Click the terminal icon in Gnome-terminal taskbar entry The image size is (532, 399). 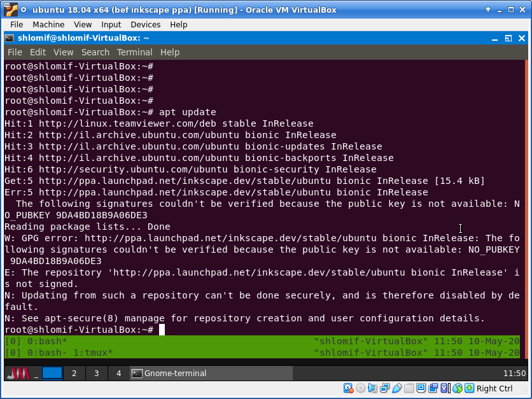click(137, 373)
